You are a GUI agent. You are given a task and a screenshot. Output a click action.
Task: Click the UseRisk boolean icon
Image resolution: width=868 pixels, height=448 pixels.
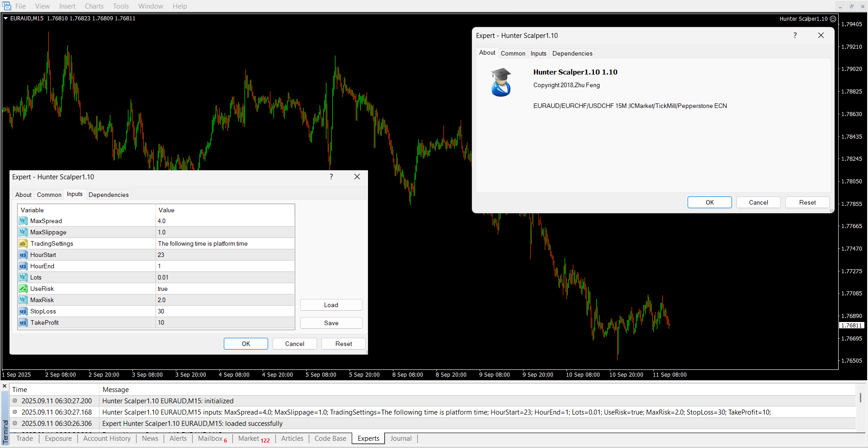(x=23, y=289)
